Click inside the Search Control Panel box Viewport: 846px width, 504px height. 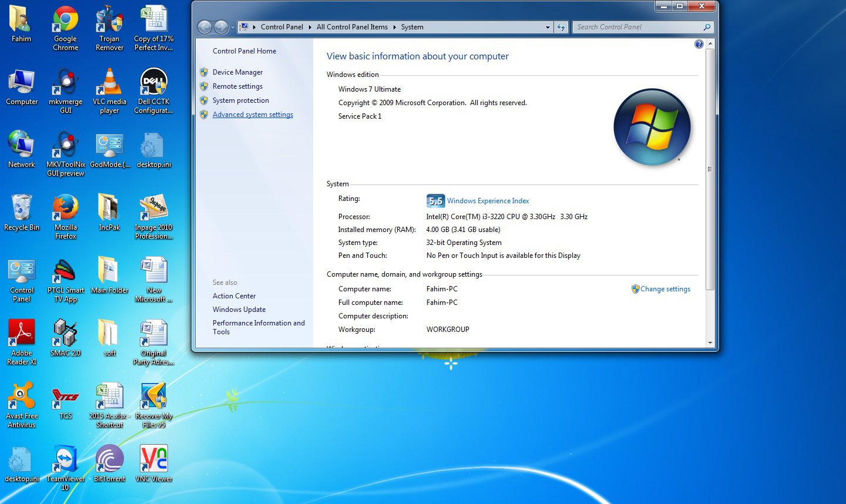point(637,27)
